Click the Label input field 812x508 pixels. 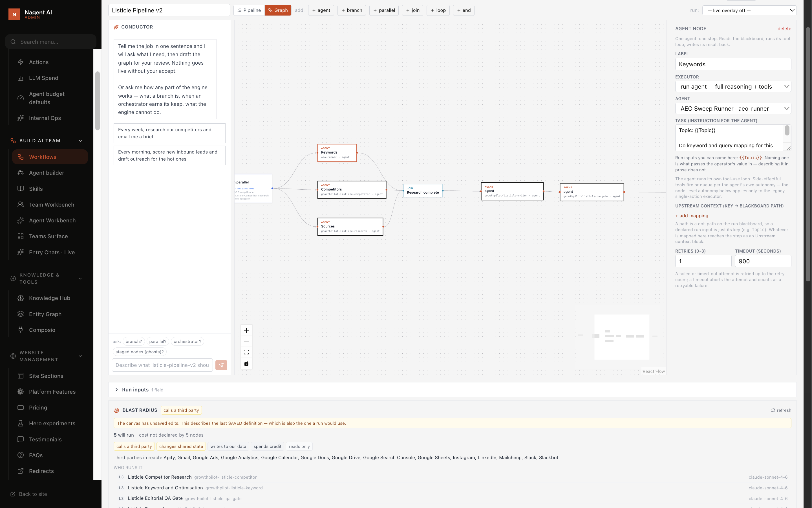[733, 64]
